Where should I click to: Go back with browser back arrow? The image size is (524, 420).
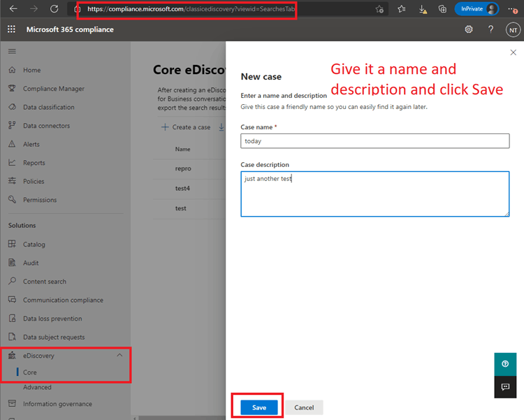(13, 8)
